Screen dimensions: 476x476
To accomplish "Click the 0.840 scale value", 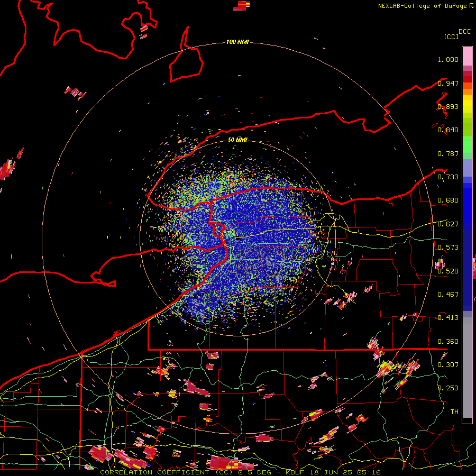I will tap(448, 130).
